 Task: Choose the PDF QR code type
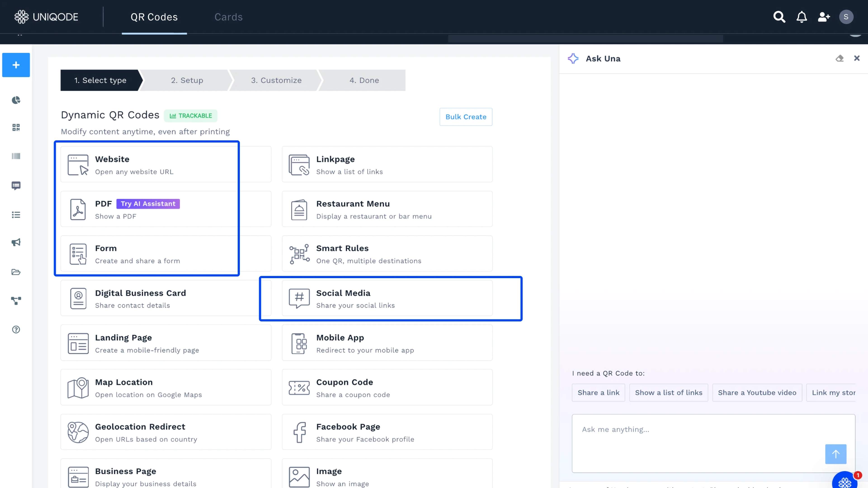[166, 209]
